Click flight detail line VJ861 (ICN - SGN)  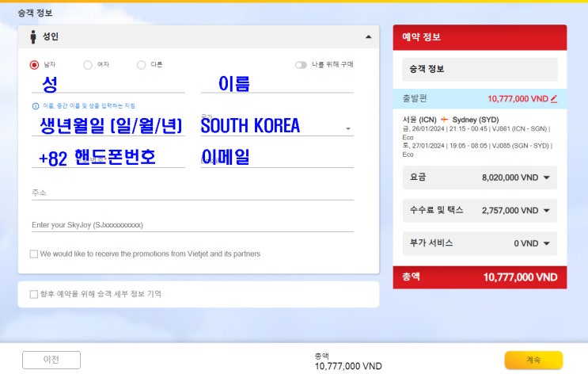(476, 132)
